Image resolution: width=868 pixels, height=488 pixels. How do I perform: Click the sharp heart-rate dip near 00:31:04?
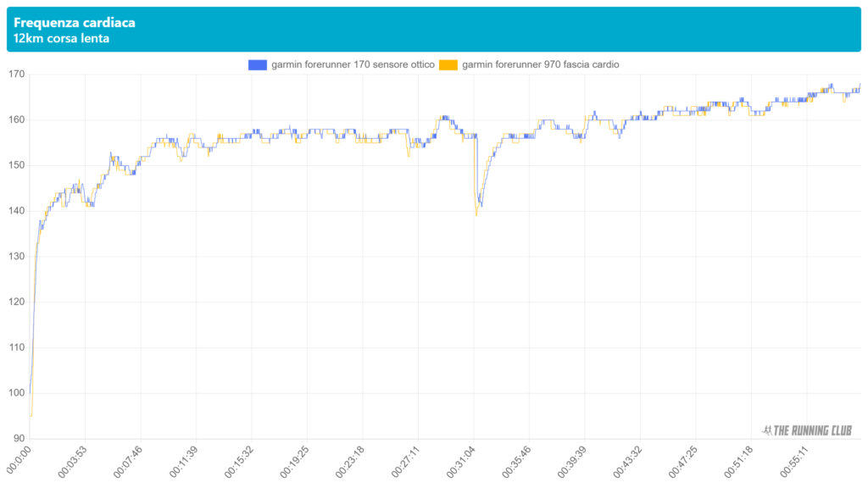[x=476, y=213]
